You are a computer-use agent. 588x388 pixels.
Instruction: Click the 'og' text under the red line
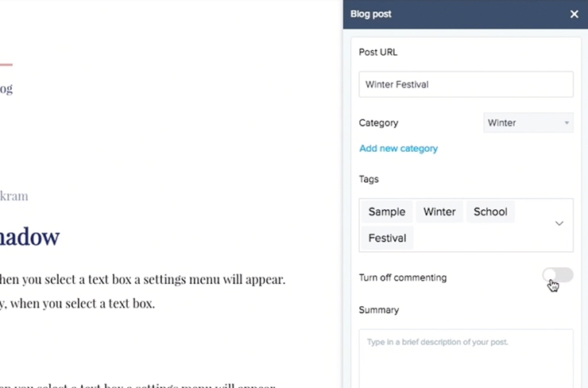point(6,89)
